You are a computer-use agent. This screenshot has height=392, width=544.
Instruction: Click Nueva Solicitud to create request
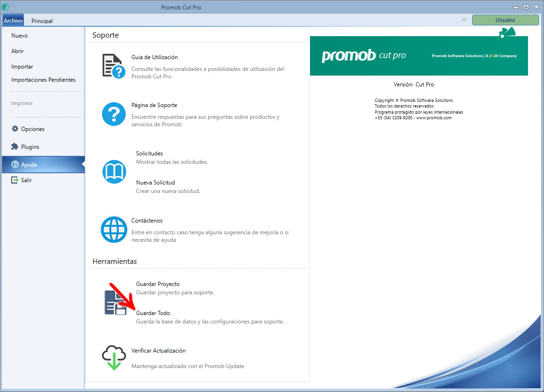(x=155, y=182)
